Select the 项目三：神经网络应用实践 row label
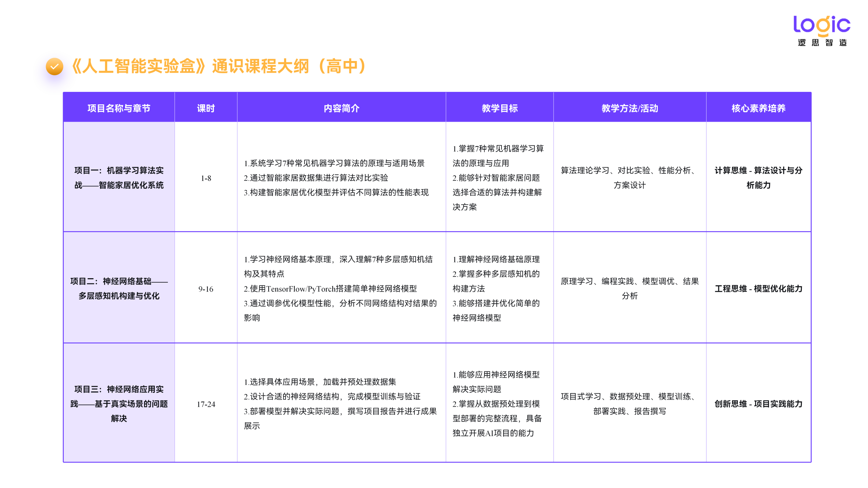Image resolution: width=868 pixels, height=488 pixels. pos(119,404)
